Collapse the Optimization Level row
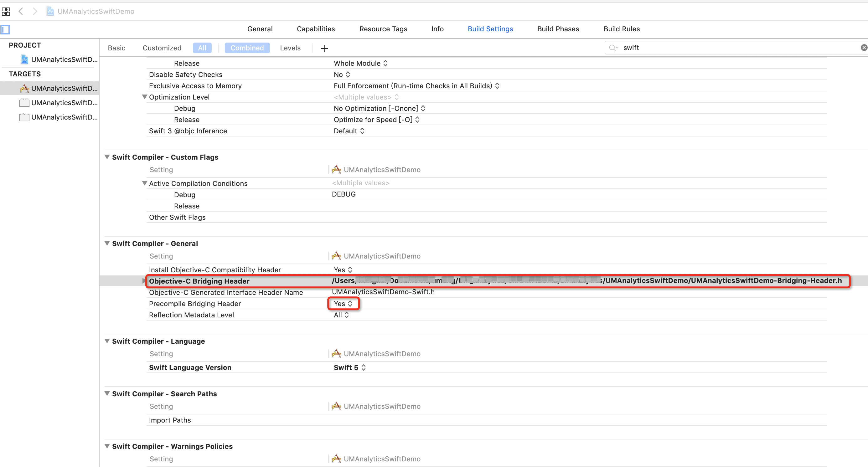Viewport: 868px width, 467px height. 145,97
